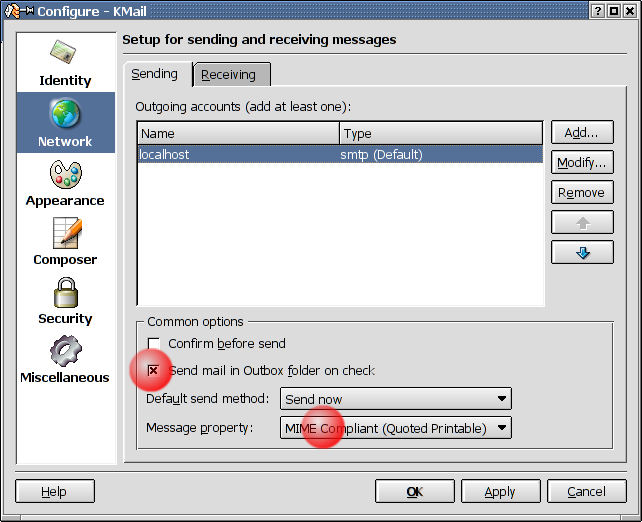Screen dimensions: 642x522
Task: Open the Composer settings section
Action: click(x=66, y=242)
